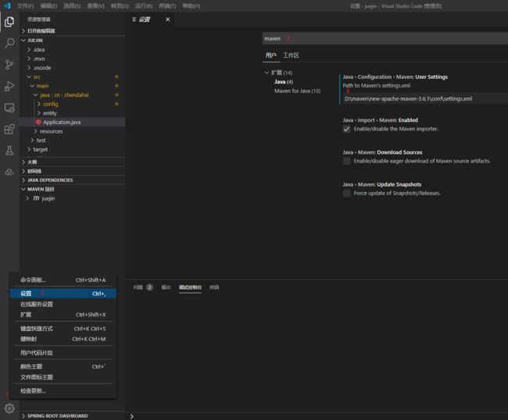
Task: Open the 输出 output panel tab
Action: [x=166, y=287]
